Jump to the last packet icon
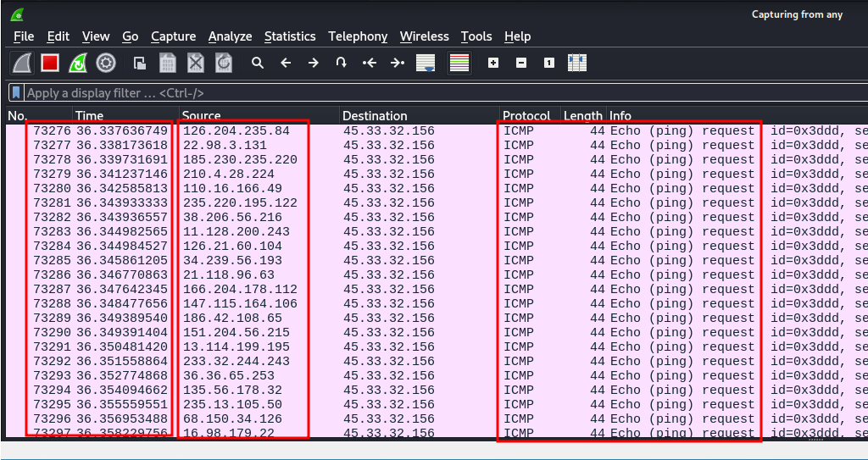The image size is (868, 460). [398, 63]
